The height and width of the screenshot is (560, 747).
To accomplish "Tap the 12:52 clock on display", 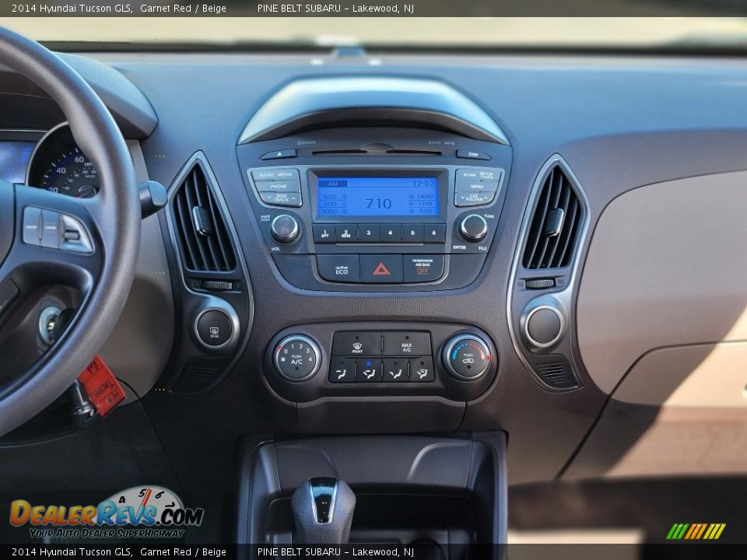I will 423,183.
